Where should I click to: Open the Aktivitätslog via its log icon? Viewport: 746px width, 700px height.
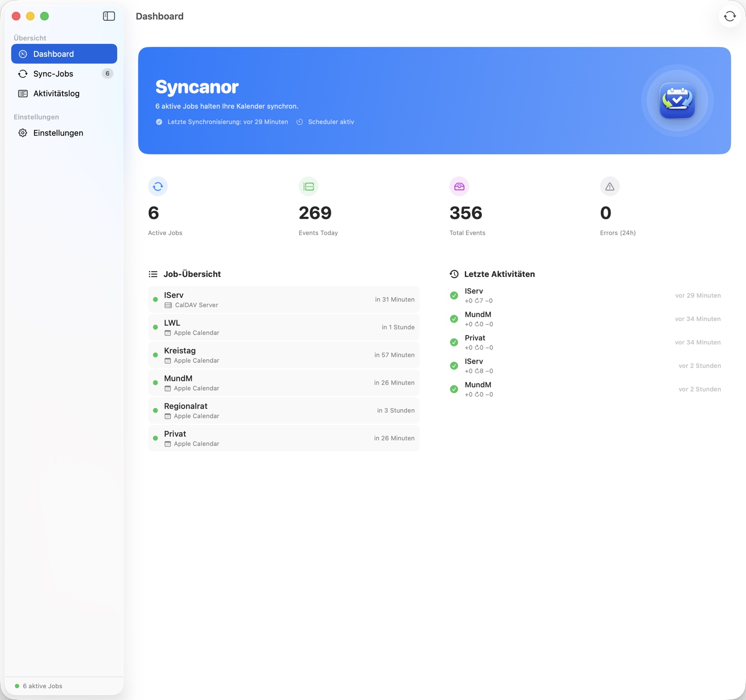point(22,93)
